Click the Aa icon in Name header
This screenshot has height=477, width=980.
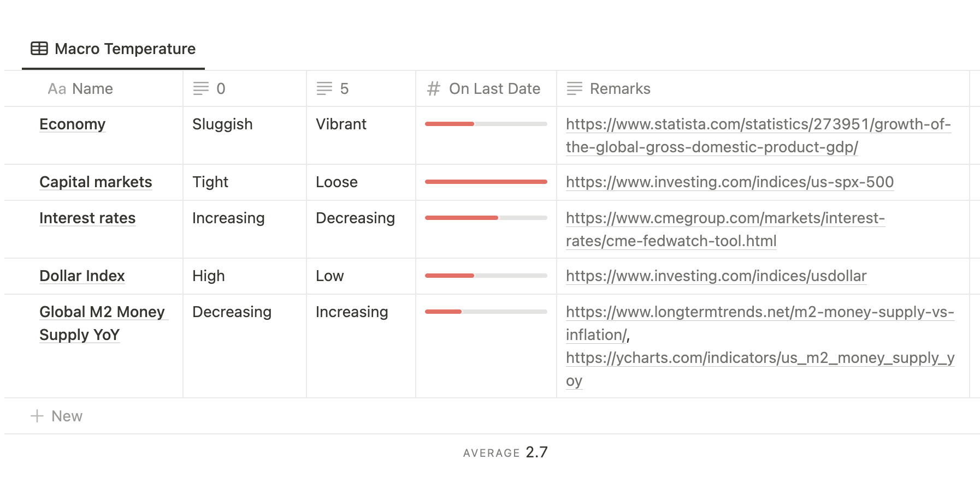[57, 89]
